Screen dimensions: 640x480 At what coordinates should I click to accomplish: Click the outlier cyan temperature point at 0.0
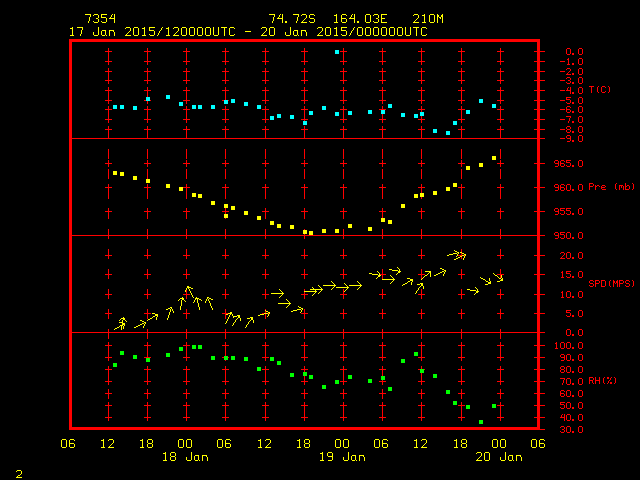337,52
